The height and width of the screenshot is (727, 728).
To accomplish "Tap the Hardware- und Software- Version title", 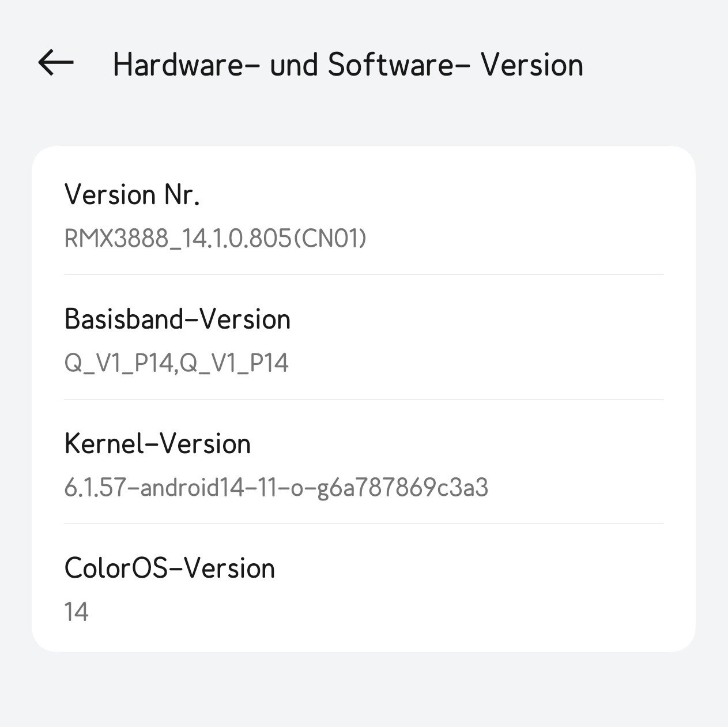I will click(348, 64).
